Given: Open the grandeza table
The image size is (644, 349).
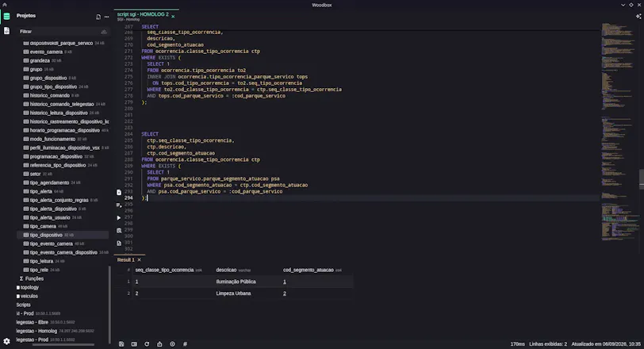Looking at the screenshot, I should pyautogui.click(x=40, y=61).
